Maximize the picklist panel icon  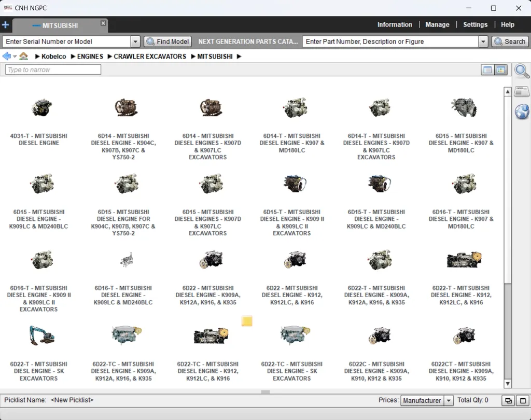pos(523,401)
